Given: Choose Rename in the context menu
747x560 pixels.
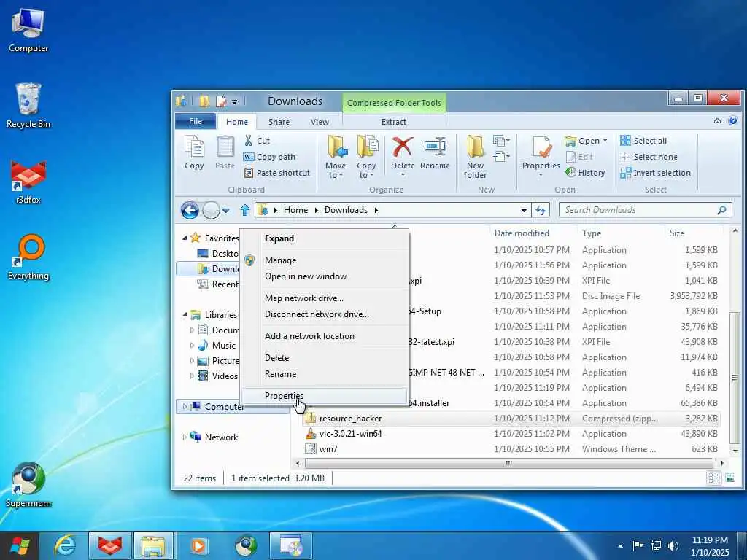Looking at the screenshot, I should 324,374.
